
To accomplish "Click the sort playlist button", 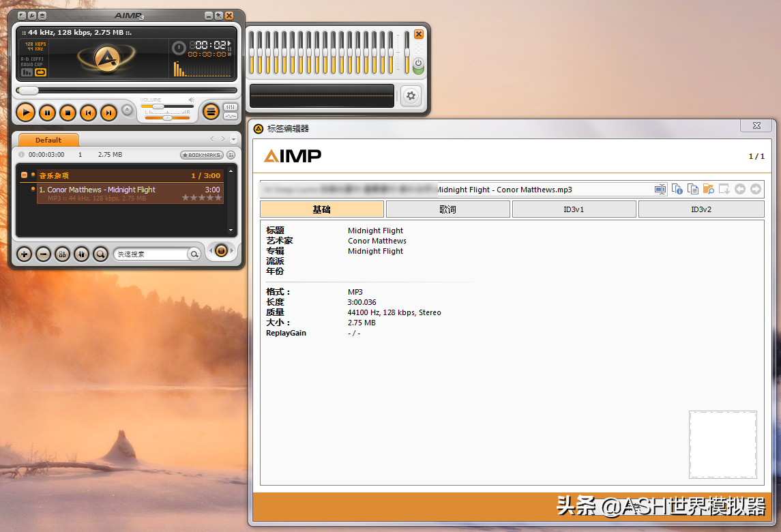I will click(x=81, y=254).
